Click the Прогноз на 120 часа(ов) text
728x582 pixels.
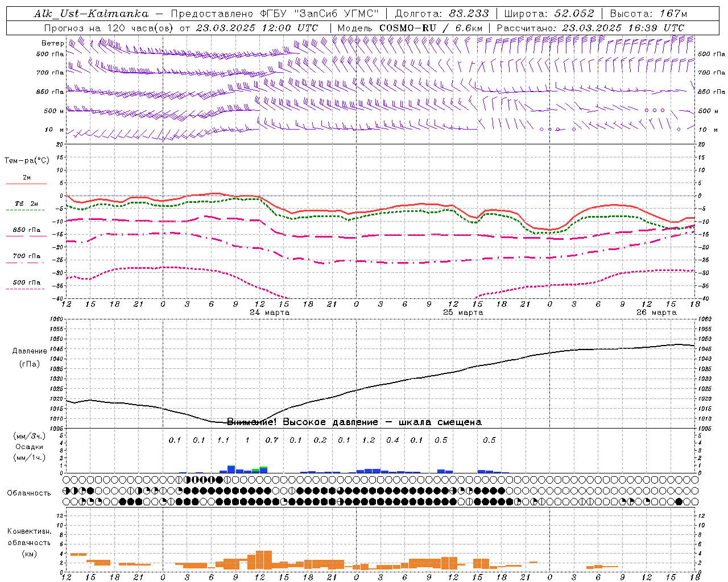click(109, 28)
